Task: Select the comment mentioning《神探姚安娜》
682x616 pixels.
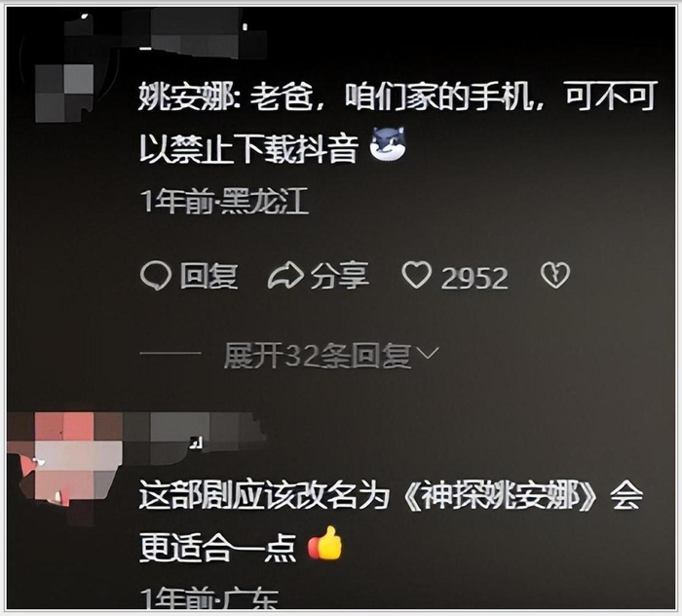Action: point(391,520)
